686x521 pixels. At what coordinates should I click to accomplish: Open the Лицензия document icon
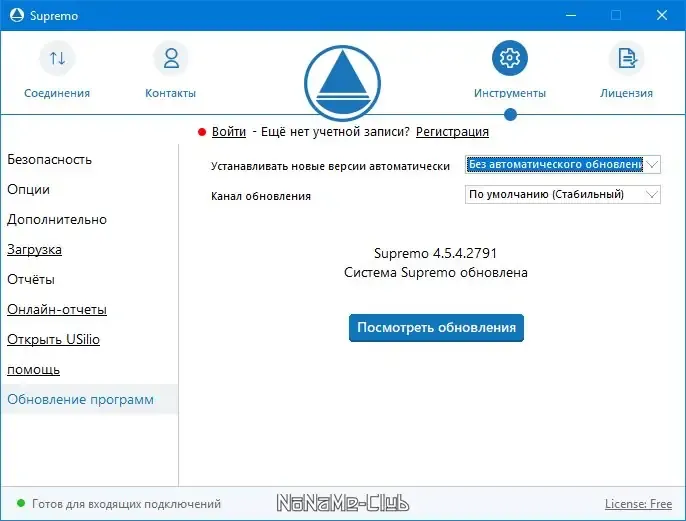tap(626, 58)
